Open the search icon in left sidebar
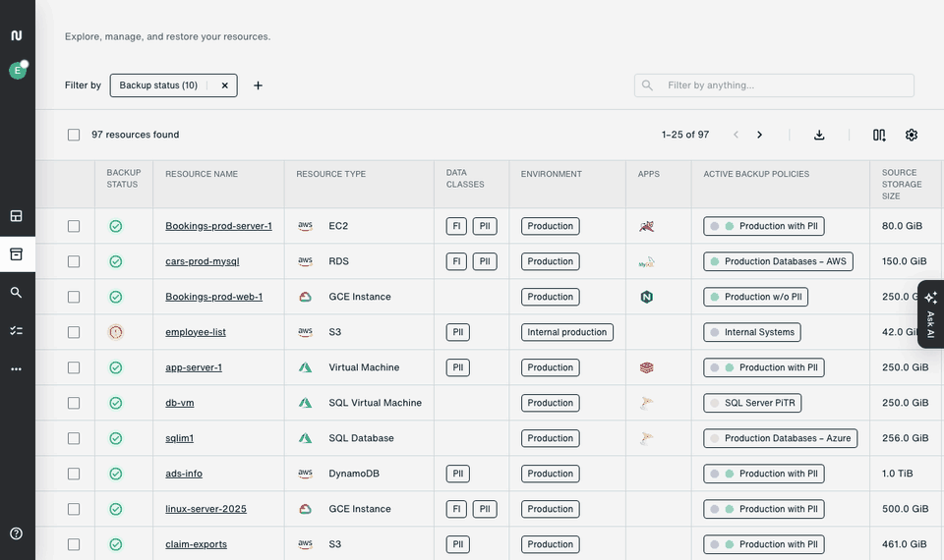The height and width of the screenshot is (560, 944). coord(17,293)
